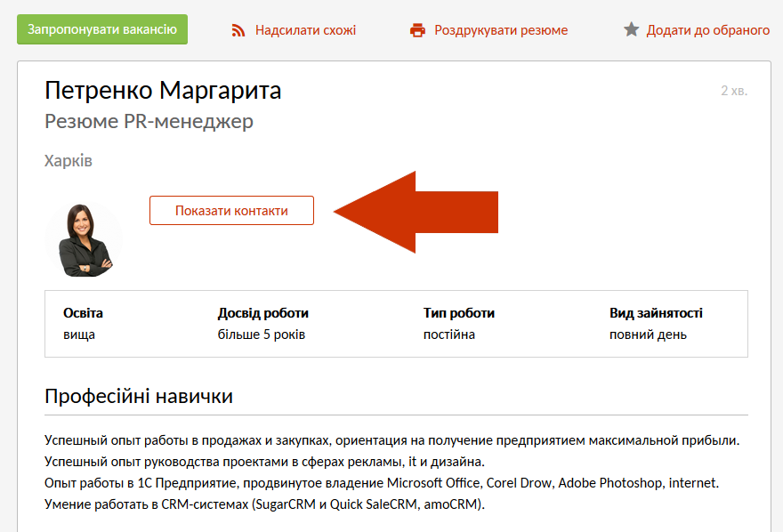Viewport: 783px width, 532px height.
Task: Click the Харків city label
Action: 69,161
